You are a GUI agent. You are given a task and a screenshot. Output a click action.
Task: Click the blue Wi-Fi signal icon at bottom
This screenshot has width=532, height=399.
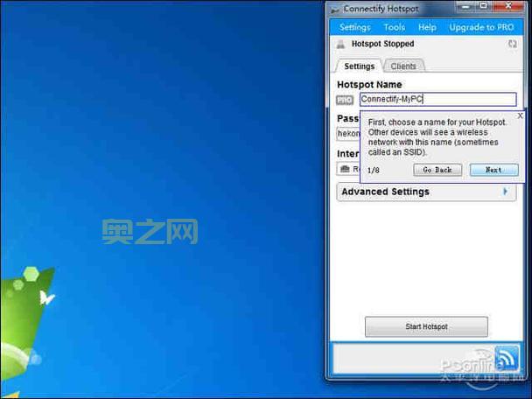pyautogui.click(x=507, y=358)
